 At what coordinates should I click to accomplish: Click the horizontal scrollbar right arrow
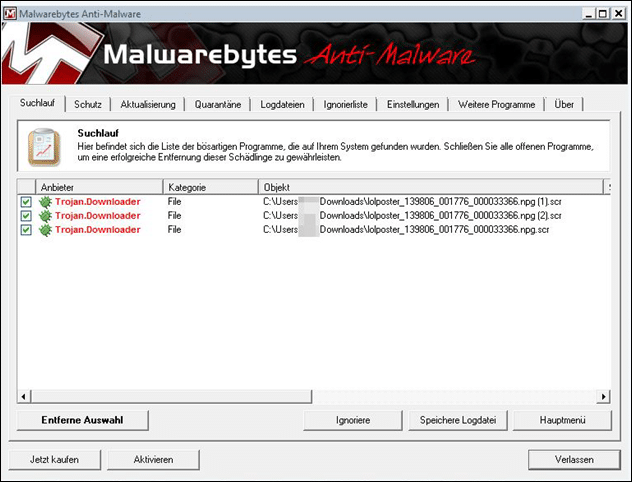click(x=603, y=397)
